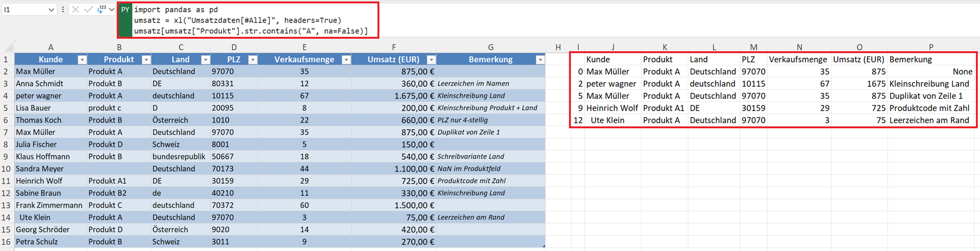Open the Produkt column filter dropdown
This screenshot has width=980, height=251.
[146, 60]
